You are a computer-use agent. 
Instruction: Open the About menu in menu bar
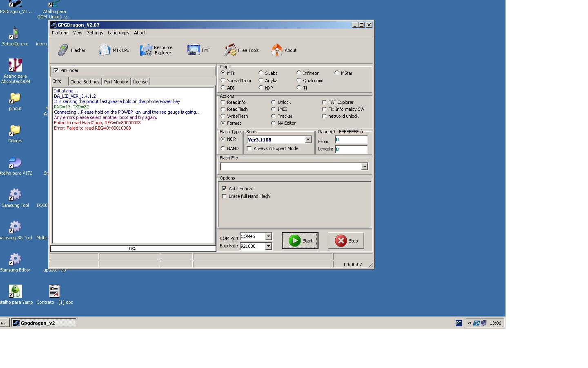point(140,33)
